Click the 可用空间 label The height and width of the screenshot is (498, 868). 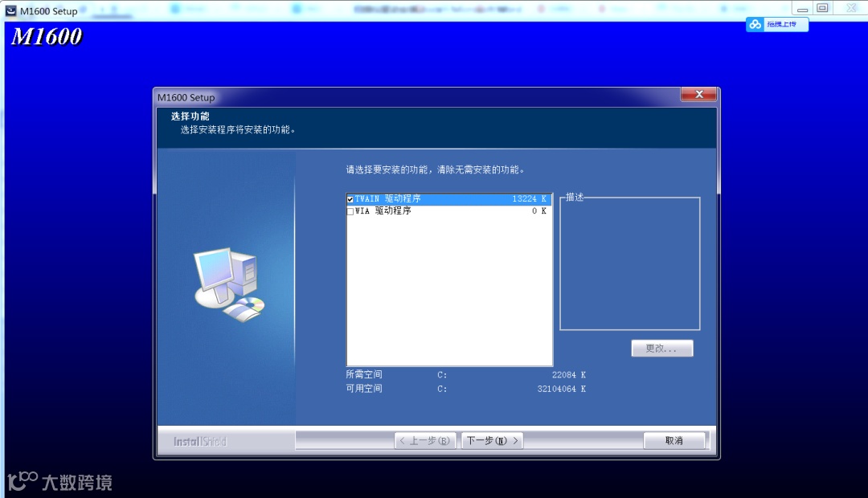click(364, 389)
